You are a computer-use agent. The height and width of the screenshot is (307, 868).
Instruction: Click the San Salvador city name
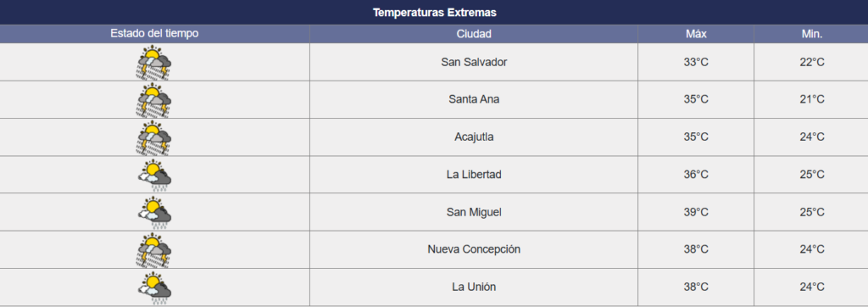click(x=474, y=62)
